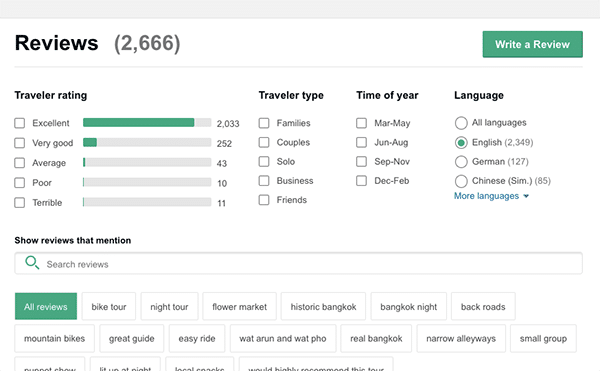This screenshot has width=600, height=371.
Task: Click the 2,033 Excellent review count
Action: point(228,124)
